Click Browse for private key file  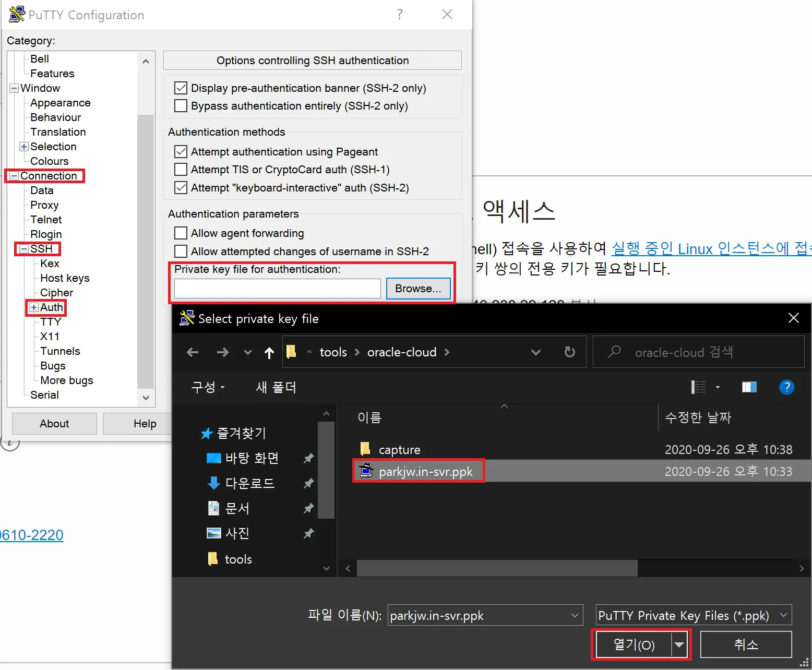(419, 289)
